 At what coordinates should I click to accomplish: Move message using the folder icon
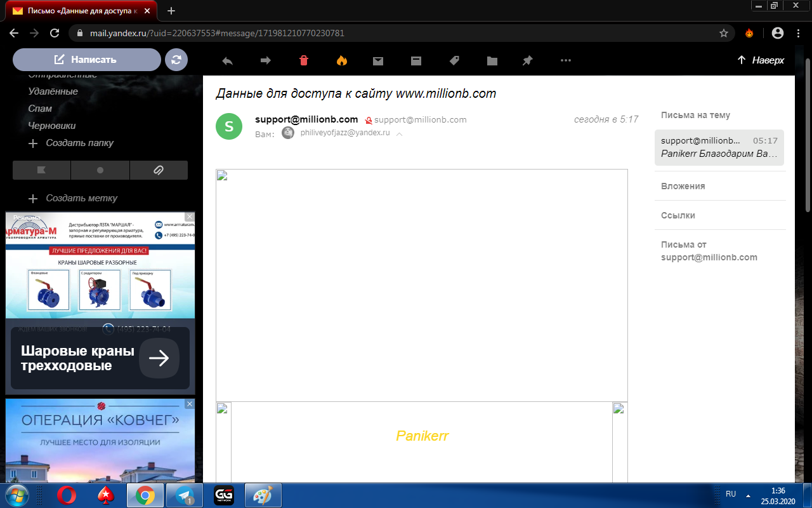click(x=492, y=61)
